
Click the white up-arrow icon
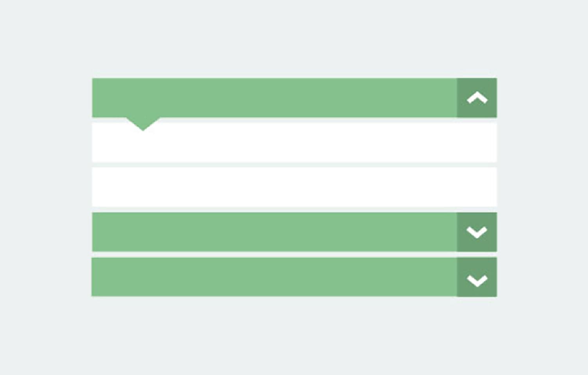point(477,98)
